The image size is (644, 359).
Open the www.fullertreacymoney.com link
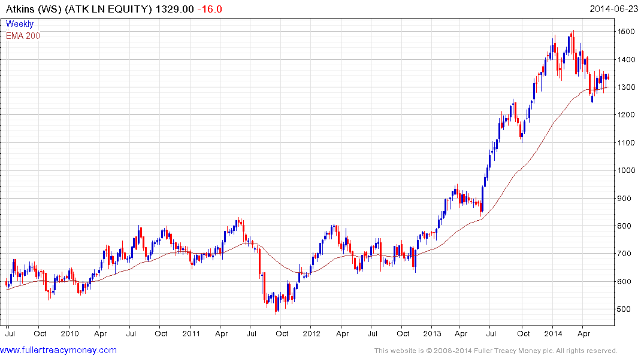click(58, 351)
